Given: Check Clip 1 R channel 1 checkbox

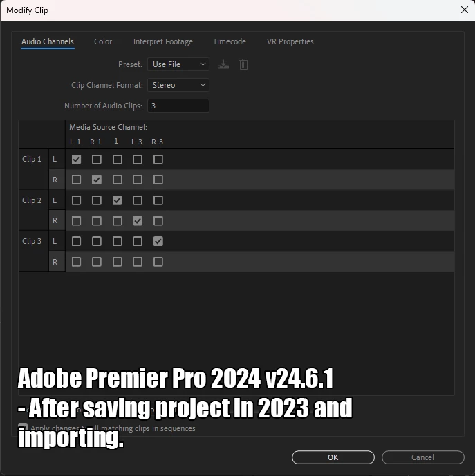Looking at the screenshot, I should click(x=118, y=180).
